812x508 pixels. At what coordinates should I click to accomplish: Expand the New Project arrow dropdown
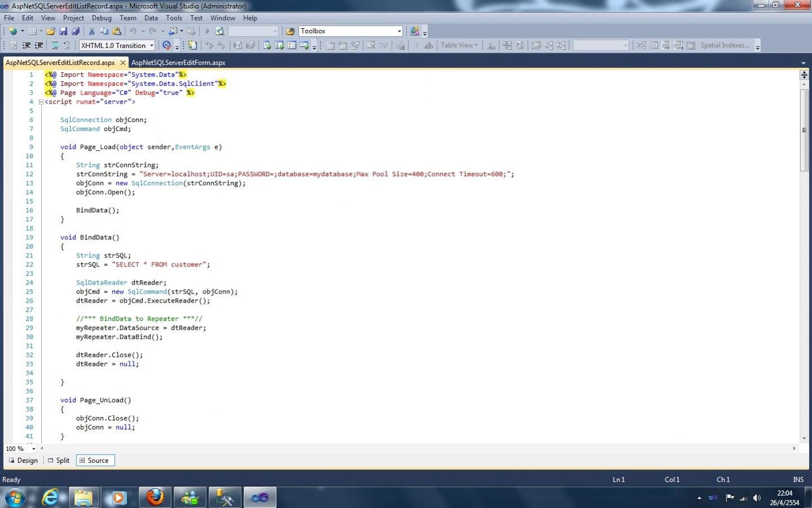click(x=22, y=31)
